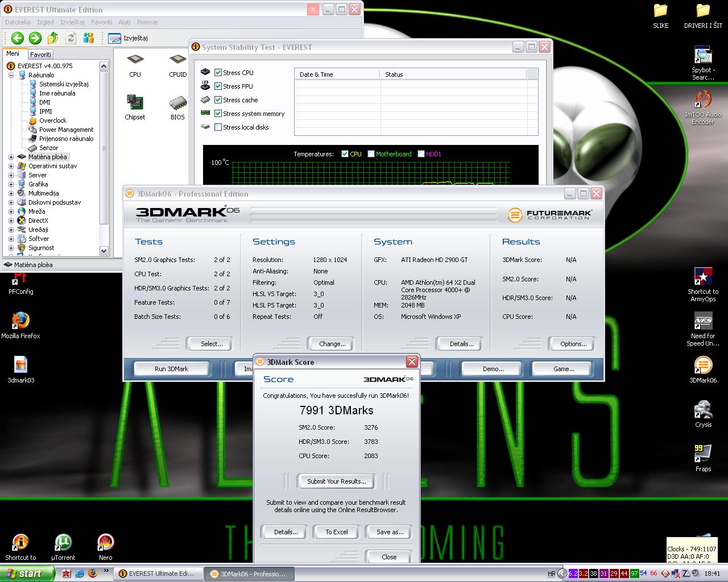The image size is (728, 582).
Task: Open the BIOS icon in EVEREST panel
Action: point(177,108)
